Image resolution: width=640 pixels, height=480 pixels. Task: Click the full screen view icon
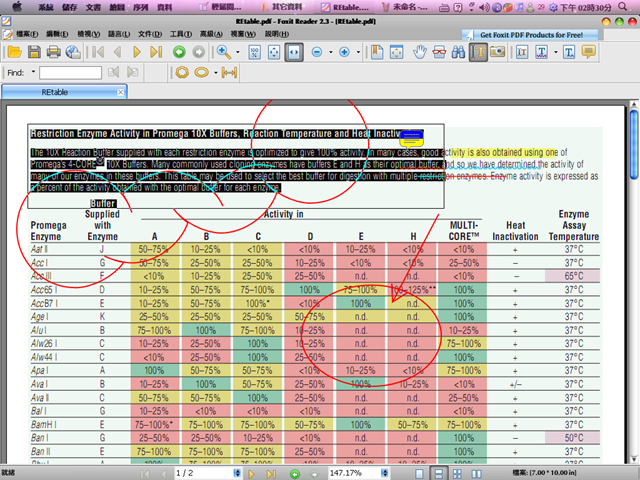click(396, 52)
